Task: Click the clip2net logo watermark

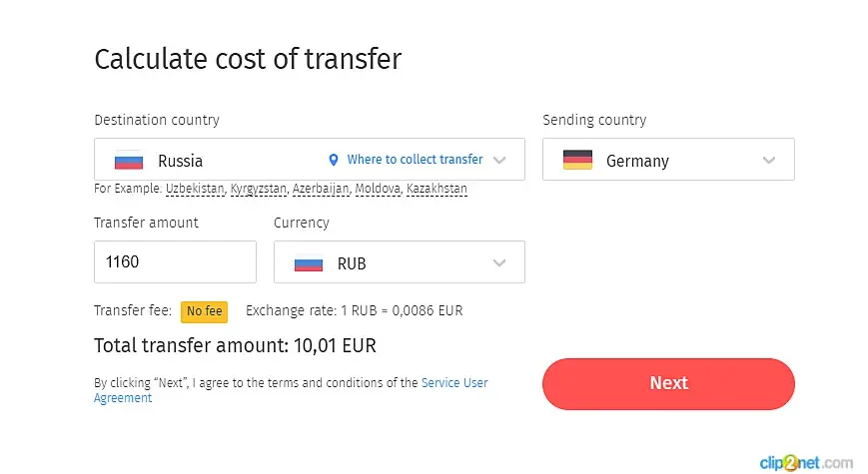Action: click(x=806, y=461)
